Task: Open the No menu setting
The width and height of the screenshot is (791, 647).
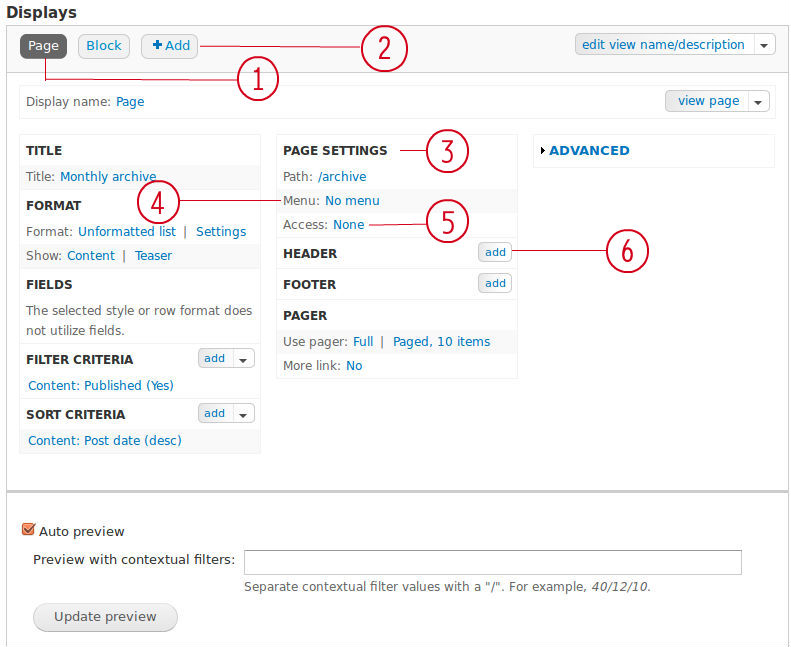Action: [352, 201]
